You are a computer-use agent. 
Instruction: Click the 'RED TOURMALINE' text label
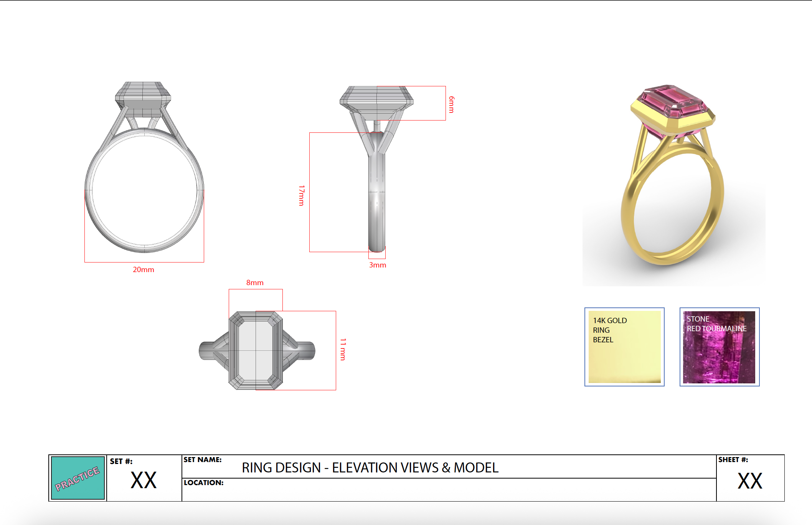click(716, 329)
